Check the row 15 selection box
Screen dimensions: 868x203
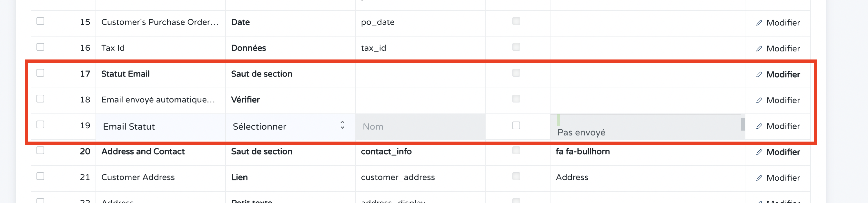(40, 21)
